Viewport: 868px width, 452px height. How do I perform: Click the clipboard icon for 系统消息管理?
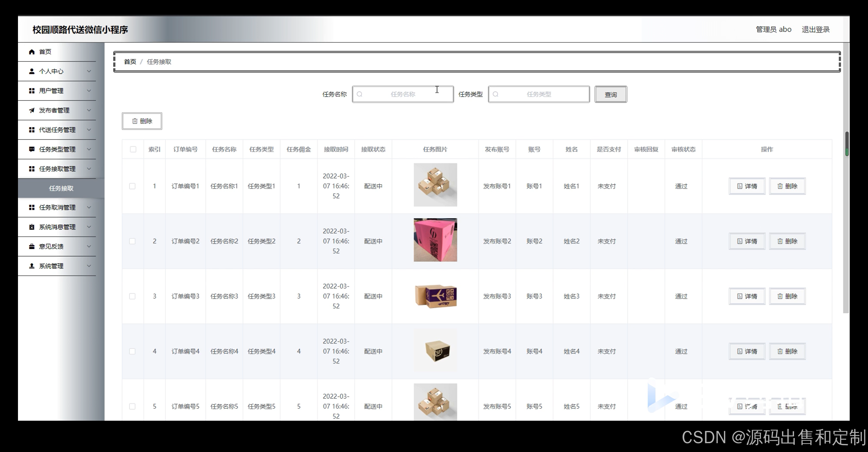coord(32,227)
